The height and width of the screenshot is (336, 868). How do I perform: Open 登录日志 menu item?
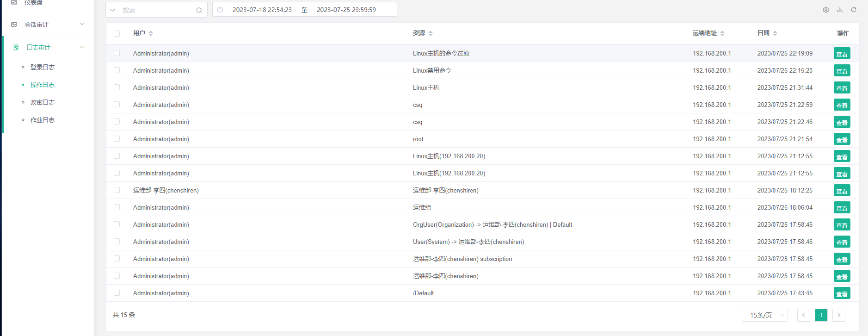(x=43, y=67)
